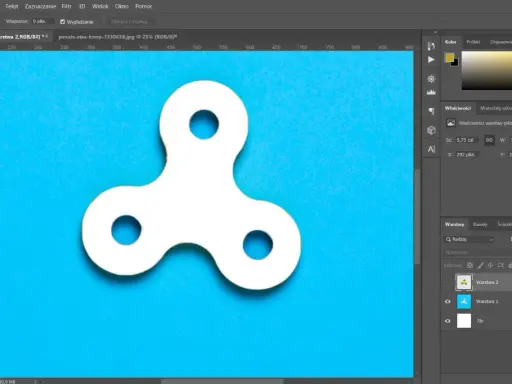Show Warstwa 2 via empty visibility box
Viewport: 512px width, 384px height.
448,282
